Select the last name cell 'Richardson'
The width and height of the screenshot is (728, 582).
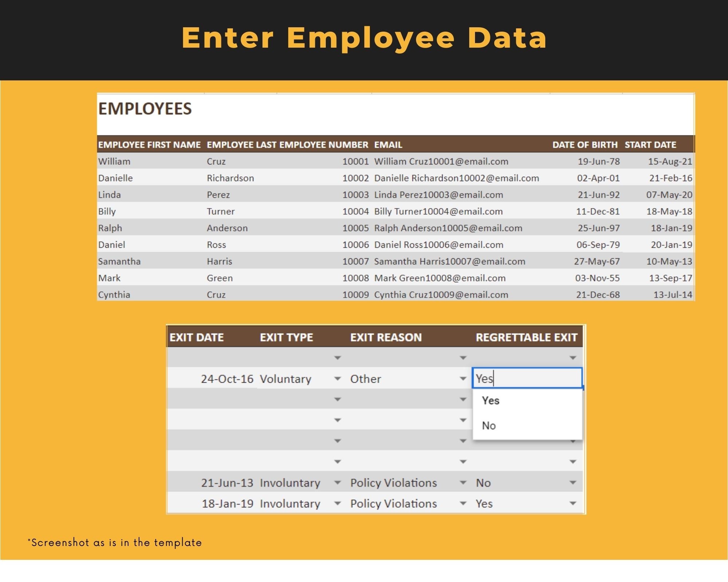coord(230,178)
